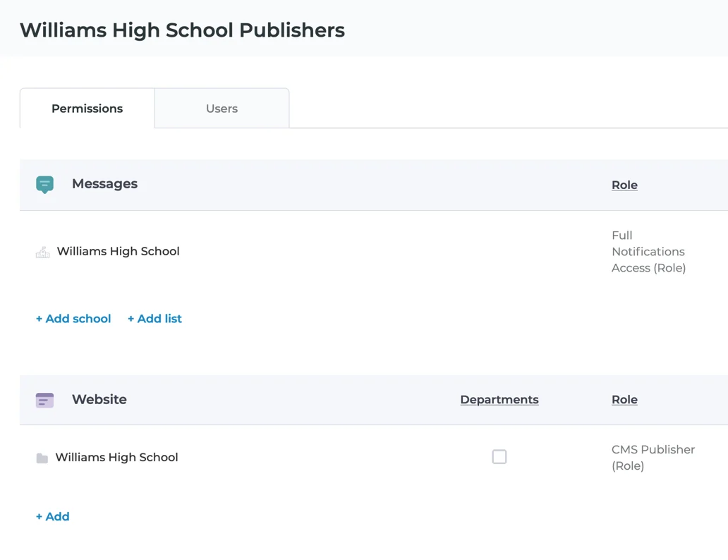Select Williams High School in Messages section

pyautogui.click(x=118, y=252)
